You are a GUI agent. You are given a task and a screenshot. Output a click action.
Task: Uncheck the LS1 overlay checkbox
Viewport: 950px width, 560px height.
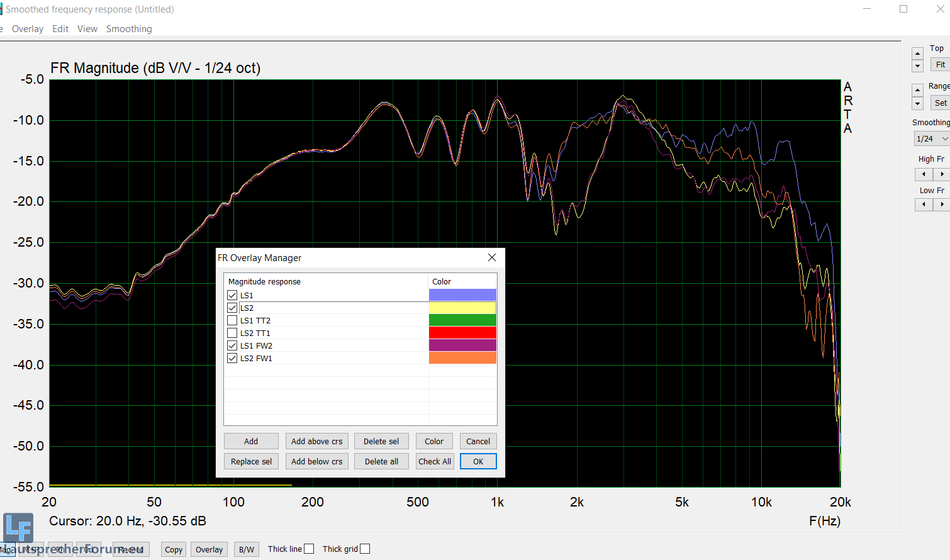(x=232, y=295)
